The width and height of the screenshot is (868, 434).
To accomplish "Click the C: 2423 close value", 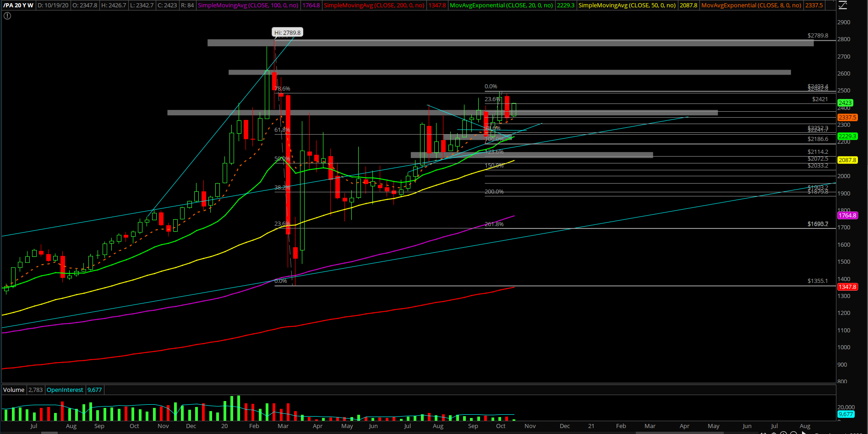I will pyautogui.click(x=167, y=5).
